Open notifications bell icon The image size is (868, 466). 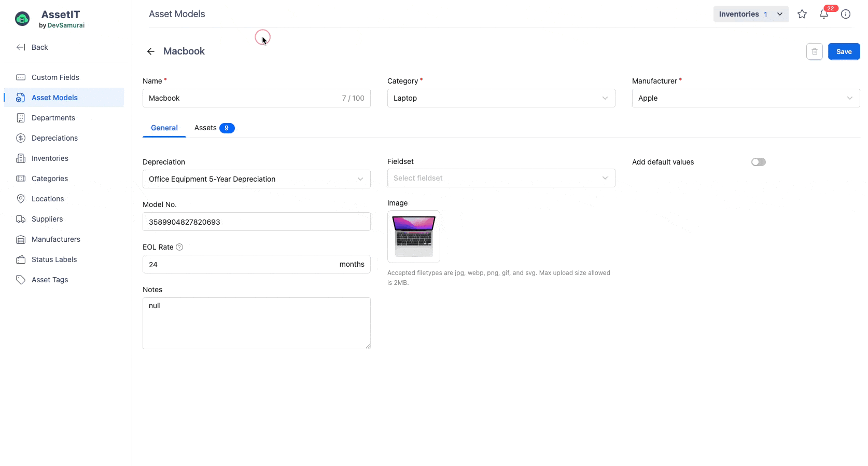[823, 14]
